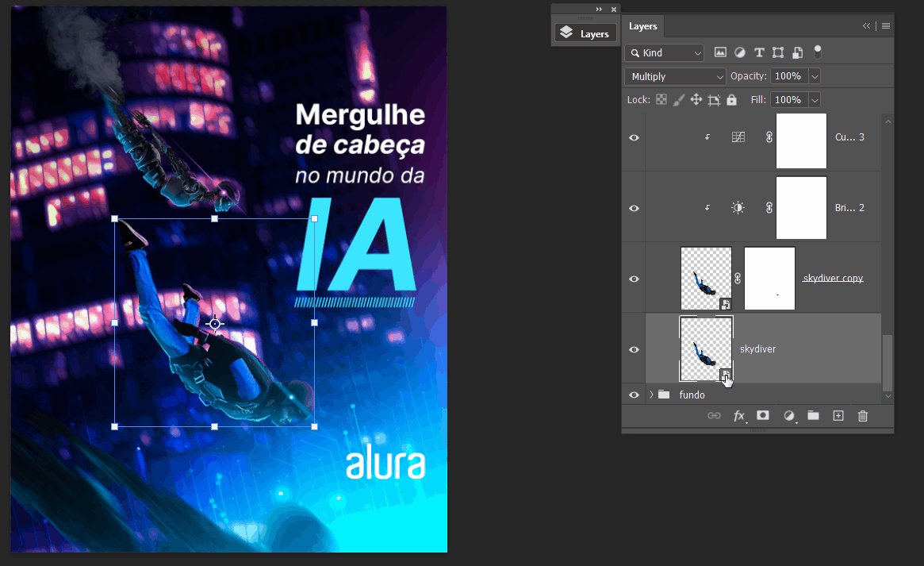Image resolution: width=924 pixels, height=566 pixels.
Task: Create new fill or adjustment layer
Action: [789, 416]
